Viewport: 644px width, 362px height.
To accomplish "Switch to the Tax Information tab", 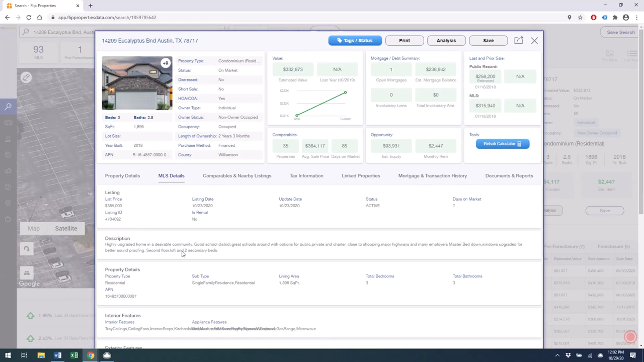I will pyautogui.click(x=306, y=176).
